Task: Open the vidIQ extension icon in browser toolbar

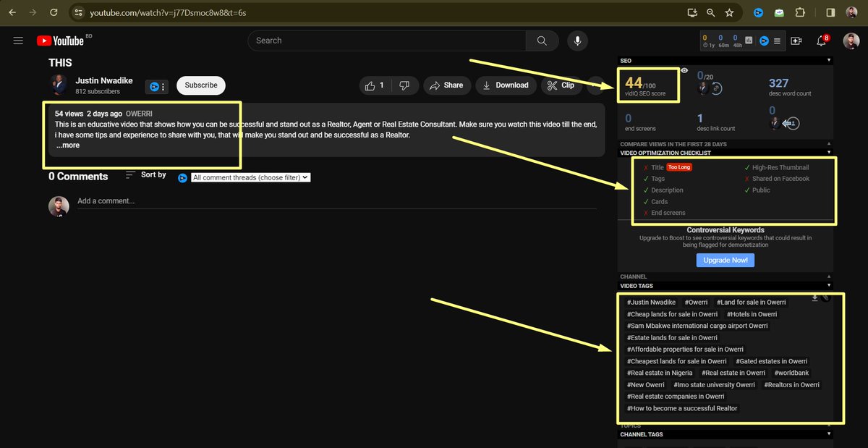Action: tap(758, 12)
